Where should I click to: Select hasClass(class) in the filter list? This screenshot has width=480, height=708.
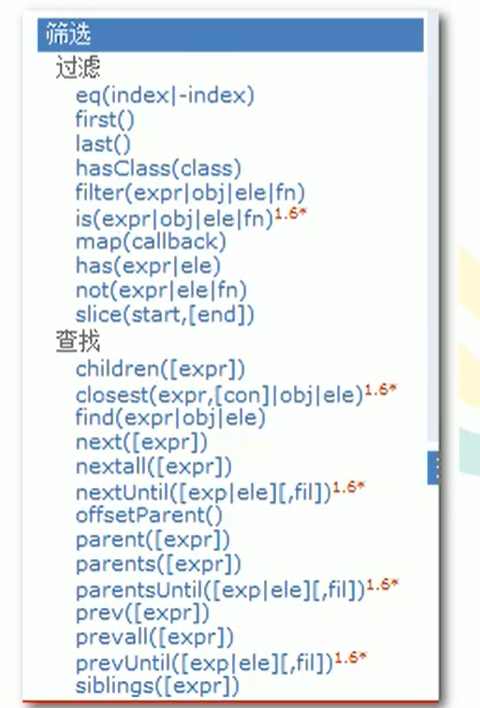point(158,168)
